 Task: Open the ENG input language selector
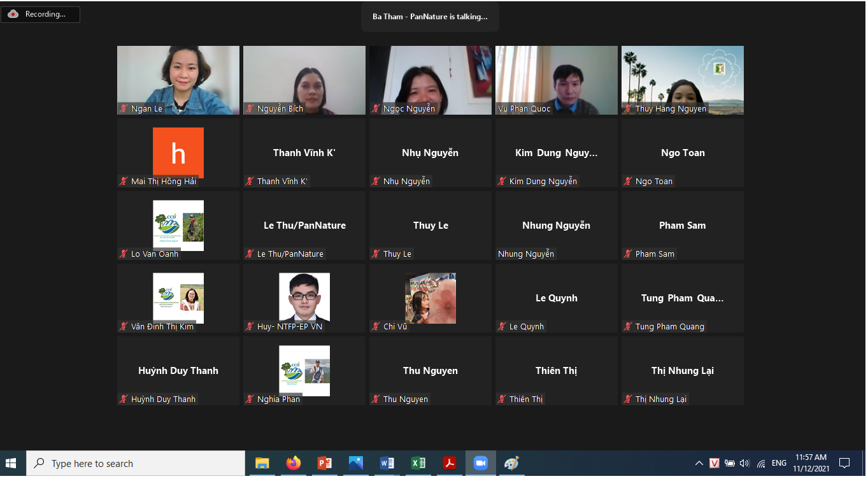coord(779,463)
